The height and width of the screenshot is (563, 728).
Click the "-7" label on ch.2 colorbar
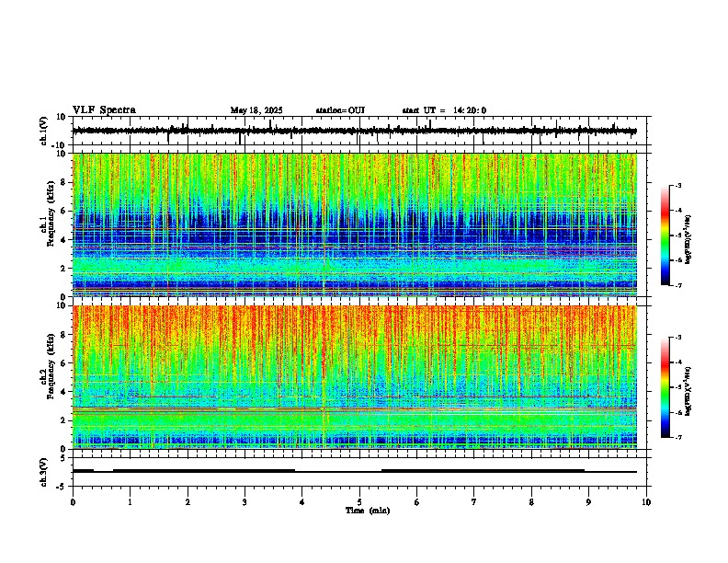[678, 437]
